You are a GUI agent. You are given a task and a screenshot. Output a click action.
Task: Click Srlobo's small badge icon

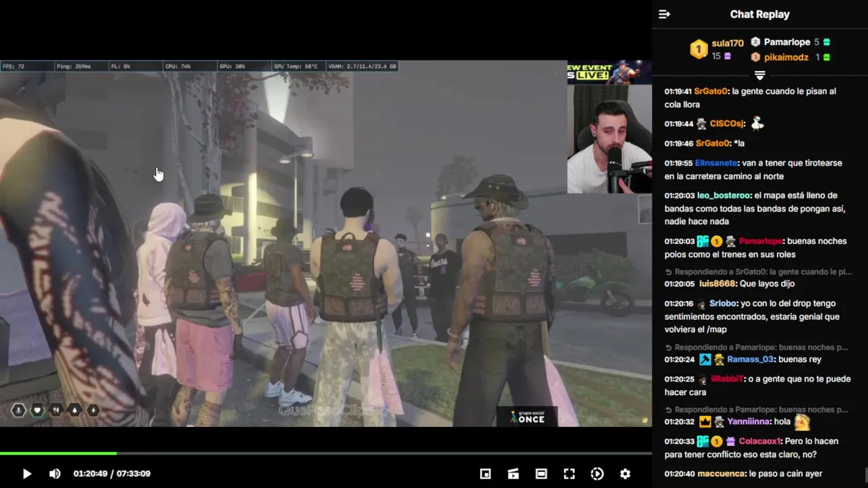[x=701, y=304]
